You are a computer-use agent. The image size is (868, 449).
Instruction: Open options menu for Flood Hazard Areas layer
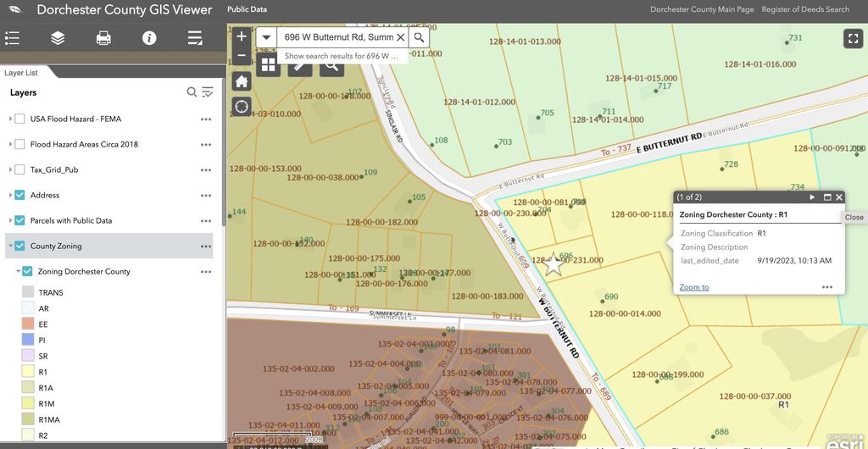(205, 145)
